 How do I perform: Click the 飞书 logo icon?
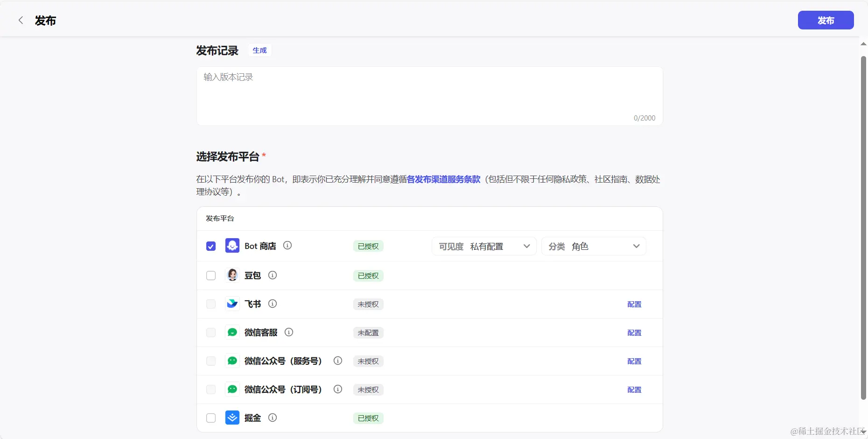232,304
